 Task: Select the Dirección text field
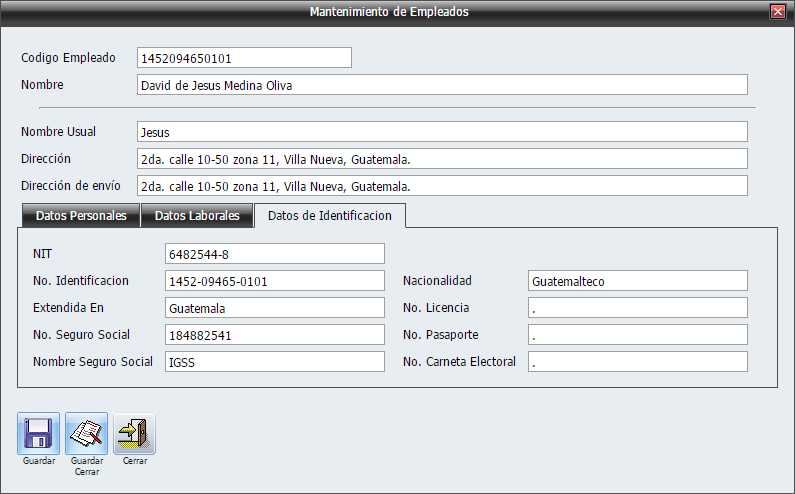point(442,159)
